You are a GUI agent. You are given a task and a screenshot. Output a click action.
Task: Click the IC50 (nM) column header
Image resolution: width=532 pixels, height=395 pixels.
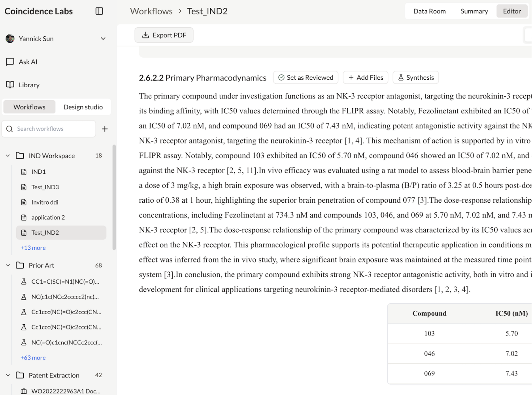click(512, 314)
